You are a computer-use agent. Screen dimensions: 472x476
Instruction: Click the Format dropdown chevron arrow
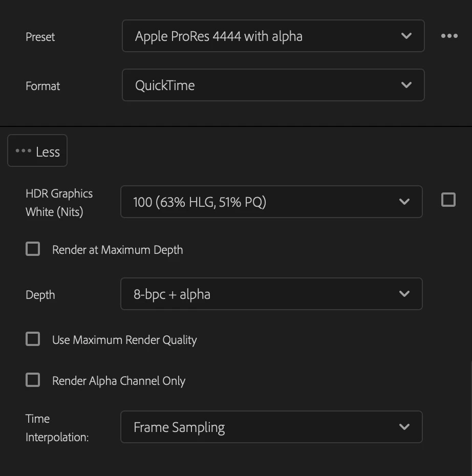[406, 85]
